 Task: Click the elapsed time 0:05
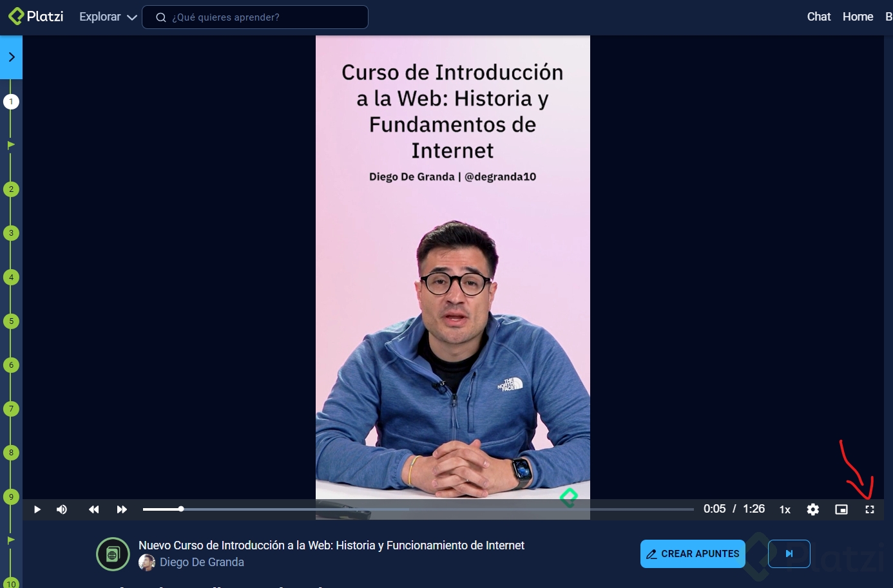[715, 509]
